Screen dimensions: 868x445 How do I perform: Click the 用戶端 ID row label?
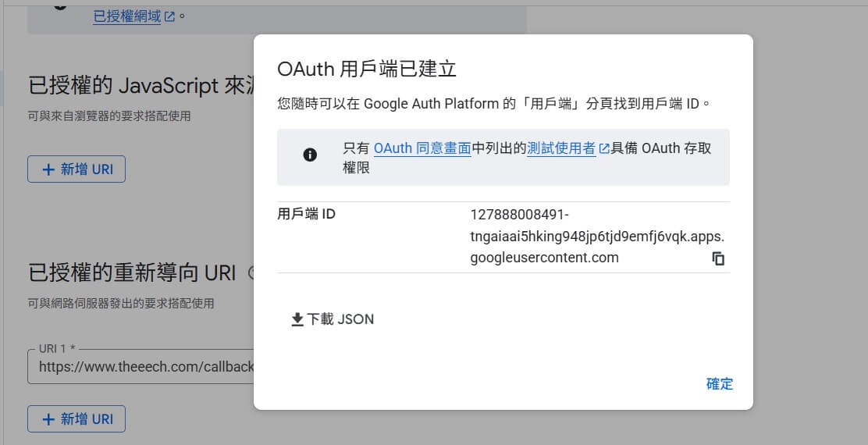click(307, 214)
